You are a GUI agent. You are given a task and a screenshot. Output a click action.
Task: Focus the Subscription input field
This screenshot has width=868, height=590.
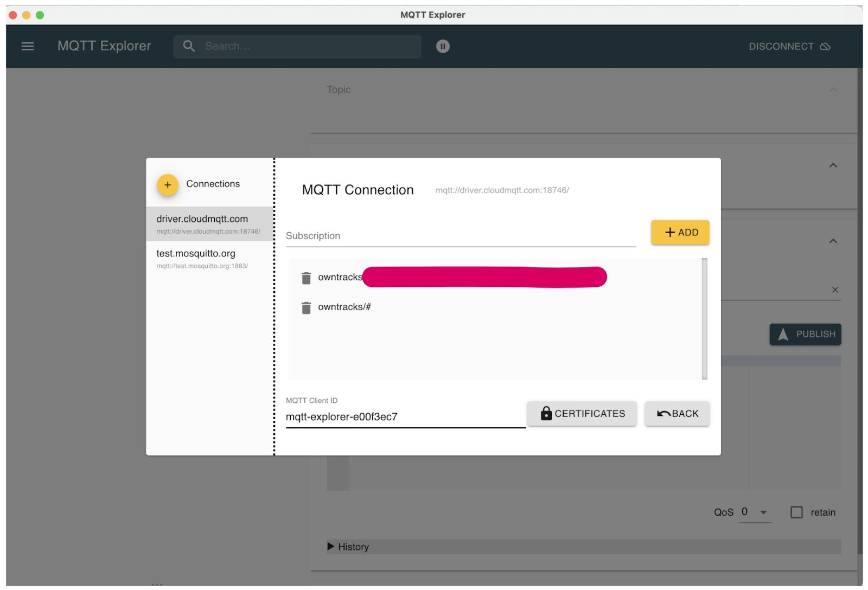pos(461,236)
